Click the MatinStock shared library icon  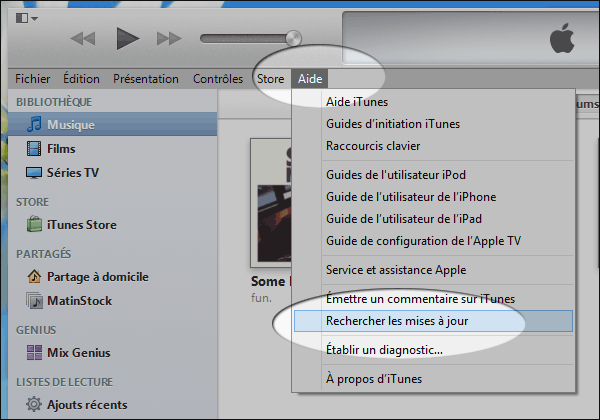34,301
